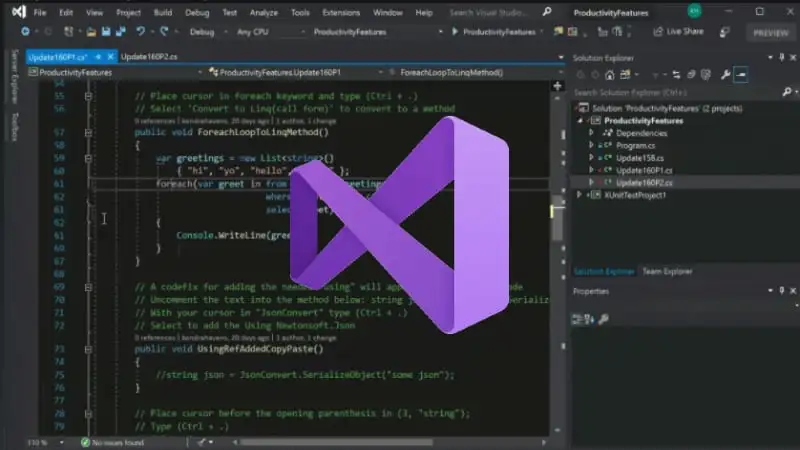The width and height of the screenshot is (800, 450).
Task: Collapse the comment block at line 55
Action: [88, 96]
